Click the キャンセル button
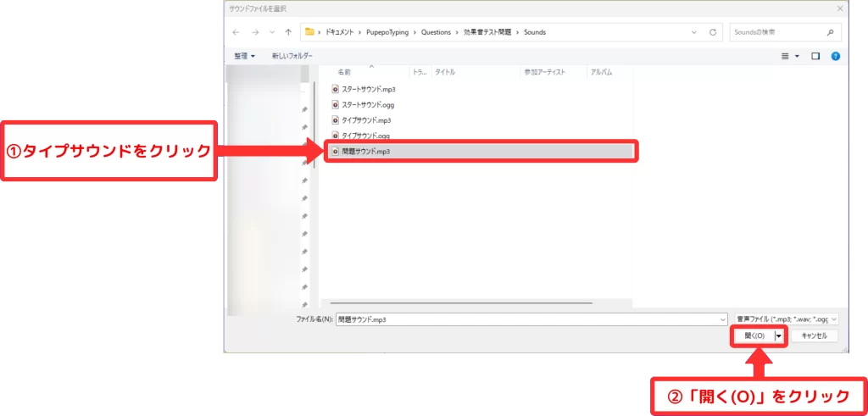This screenshot has height=416, width=868. [x=814, y=336]
